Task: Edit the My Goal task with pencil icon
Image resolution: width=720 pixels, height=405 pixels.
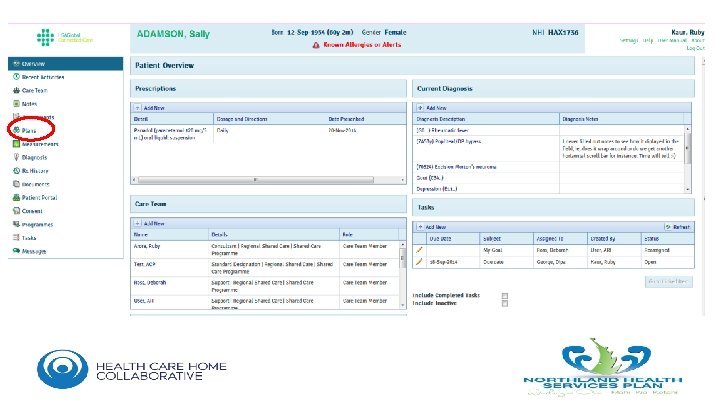Action: point(419,250)
